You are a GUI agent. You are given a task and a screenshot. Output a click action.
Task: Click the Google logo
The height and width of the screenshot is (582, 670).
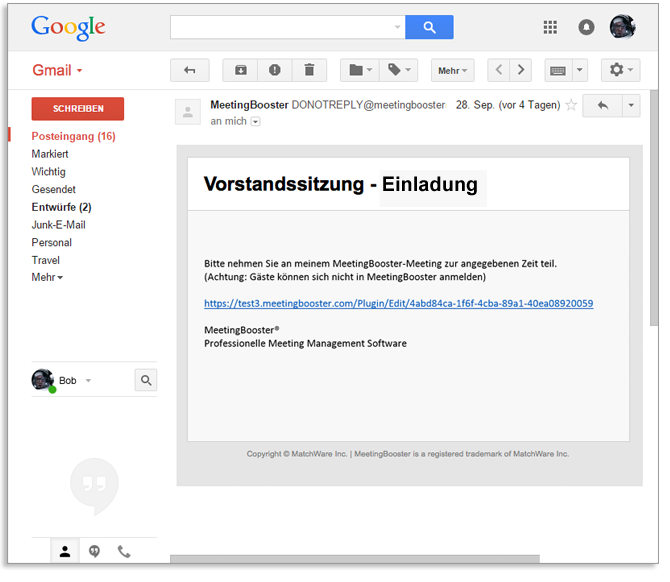pos(68,27)
